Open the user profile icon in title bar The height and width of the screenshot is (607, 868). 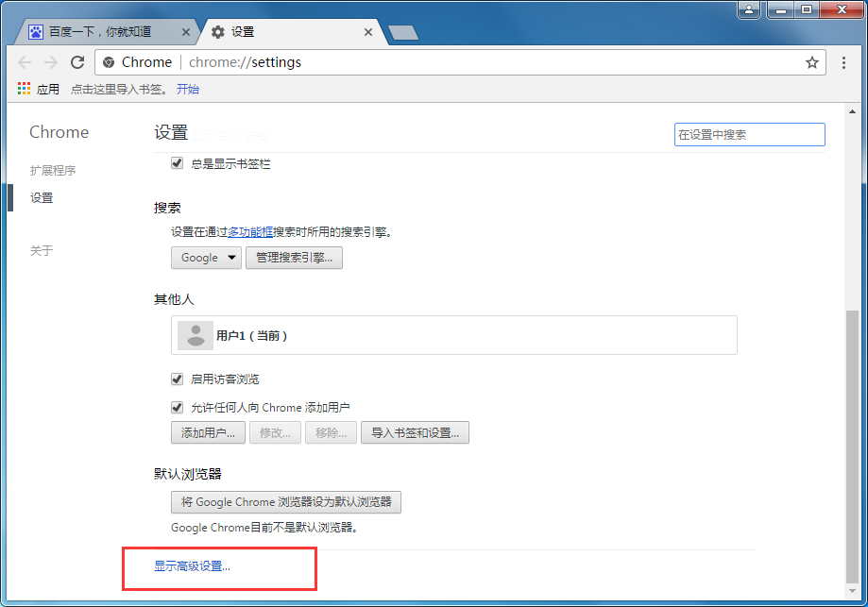(x=749, y=10)
